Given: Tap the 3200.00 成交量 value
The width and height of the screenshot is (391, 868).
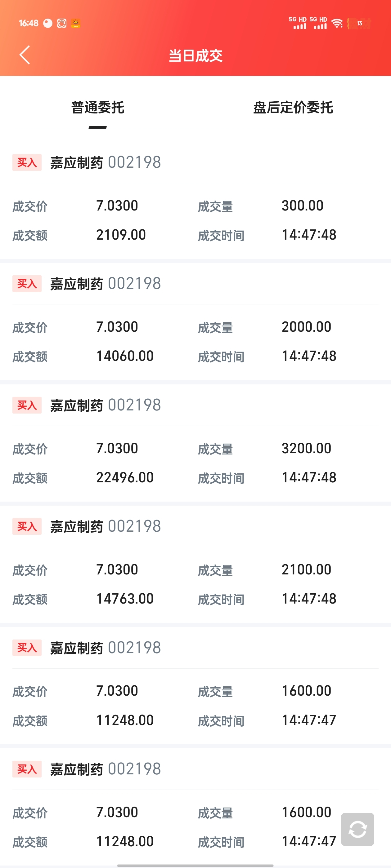Looking at the screenshot, I should coord(306,448).
